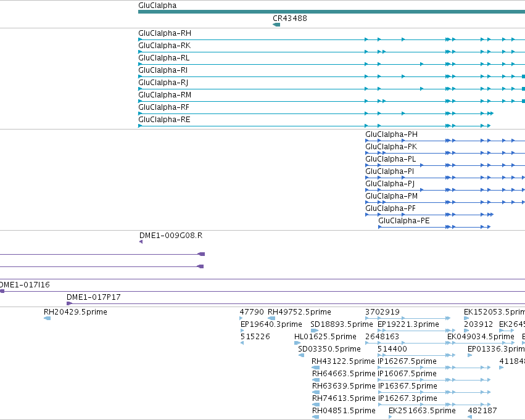This screenshot has width=525, height=420.
Task: Click protein GluClalpha-PI label
Action: tap(389, 171)
